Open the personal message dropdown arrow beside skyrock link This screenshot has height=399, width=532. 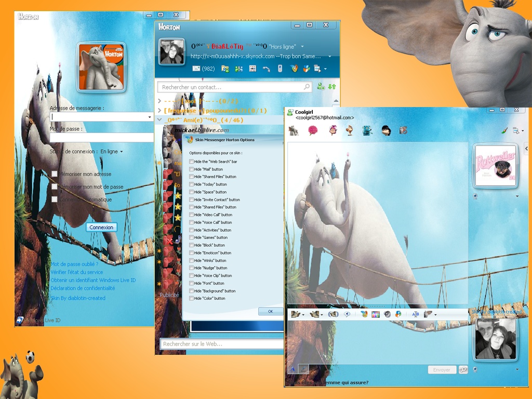coord(329,56)
